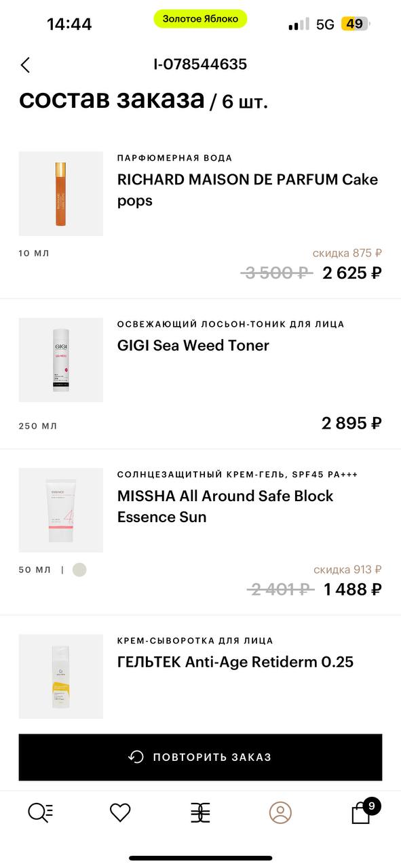
Task: Tap the Золотое Яблоко green pill
Action: coord(200,19)
